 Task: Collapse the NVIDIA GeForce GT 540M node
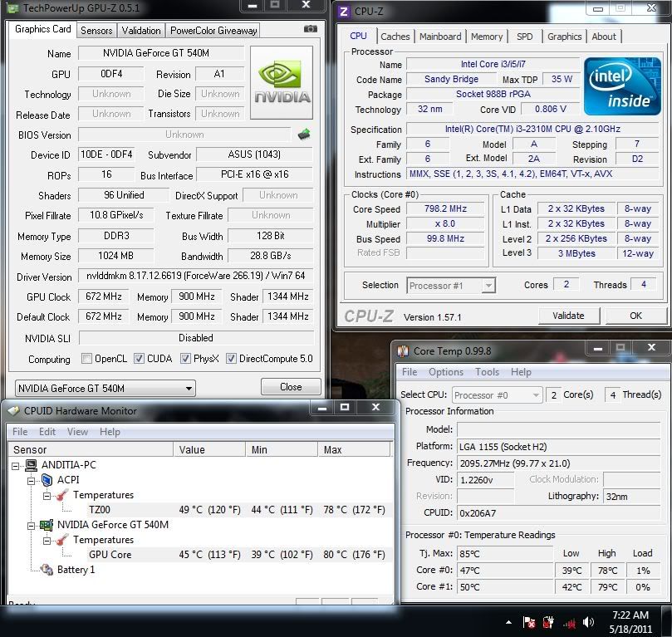tap(32, 526)
